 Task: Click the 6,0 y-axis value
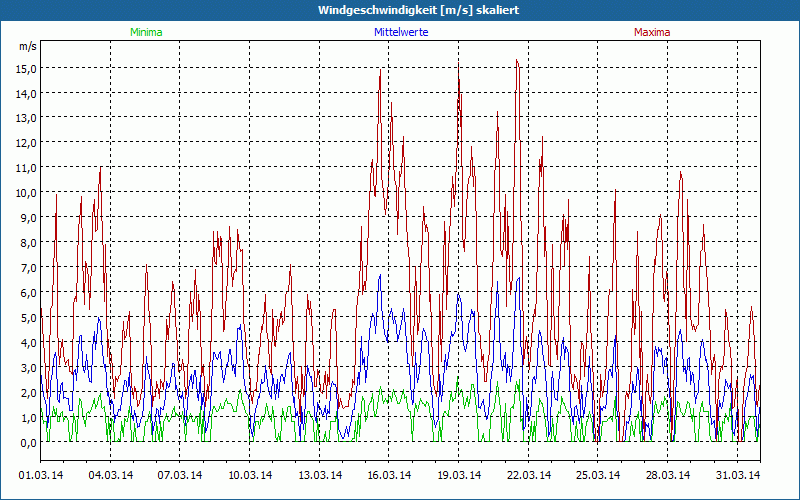click(x=28, y=293)
